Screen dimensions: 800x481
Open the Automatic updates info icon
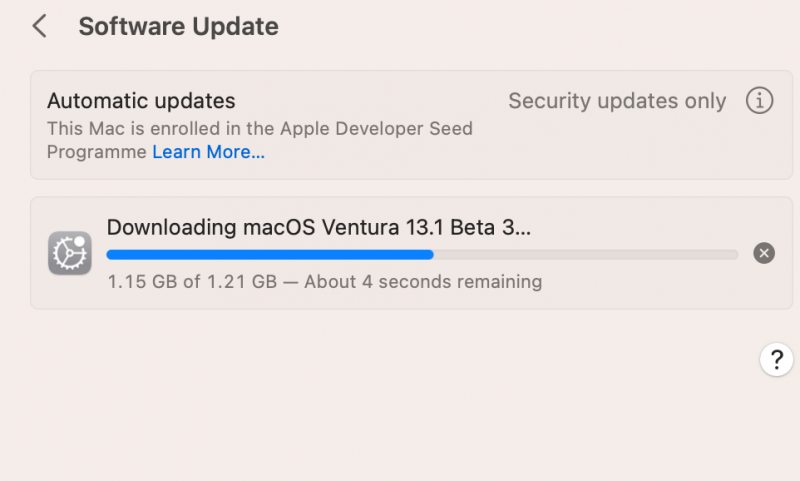point(760,101)
